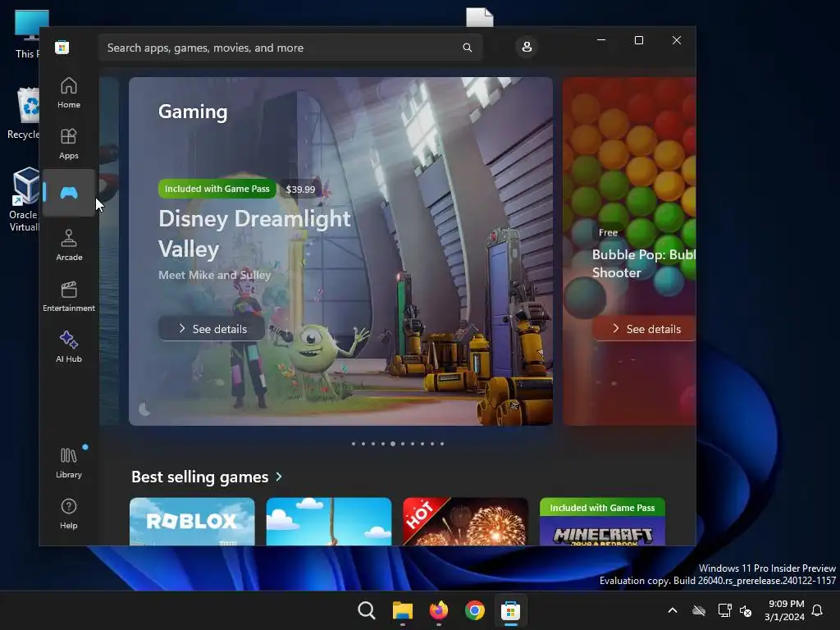Open the Roblox game tile

[192, 522]
